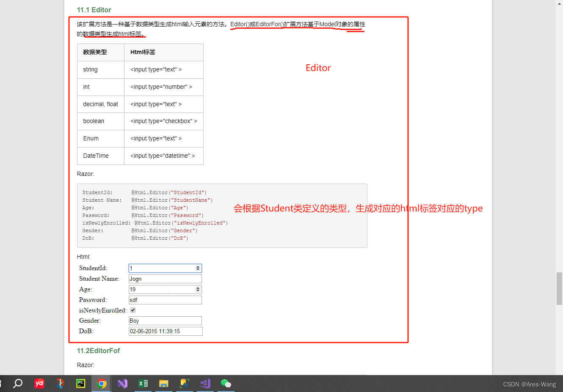Select the 'string' table cell
This screenshot has width=563, height=392.
101,70
